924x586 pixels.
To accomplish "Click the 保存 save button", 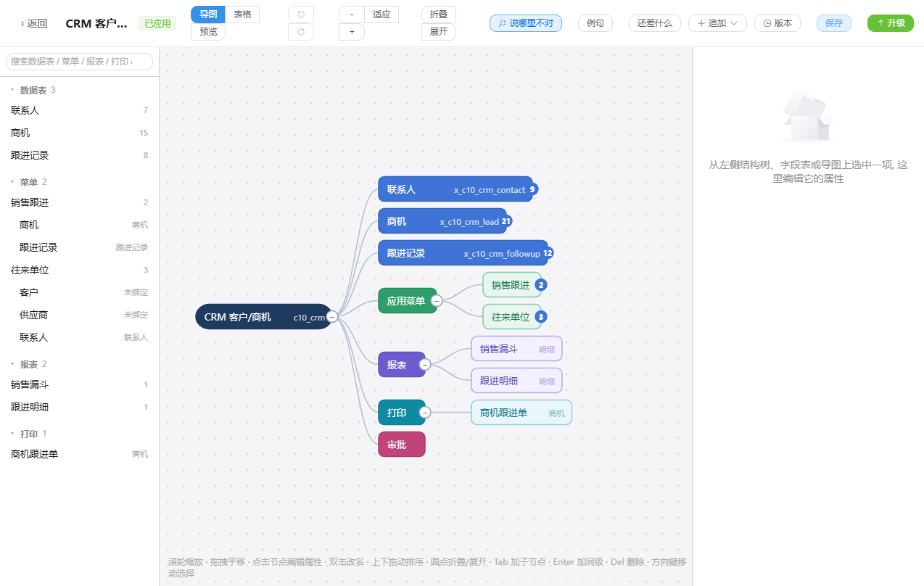I will [x=834, y=23].
